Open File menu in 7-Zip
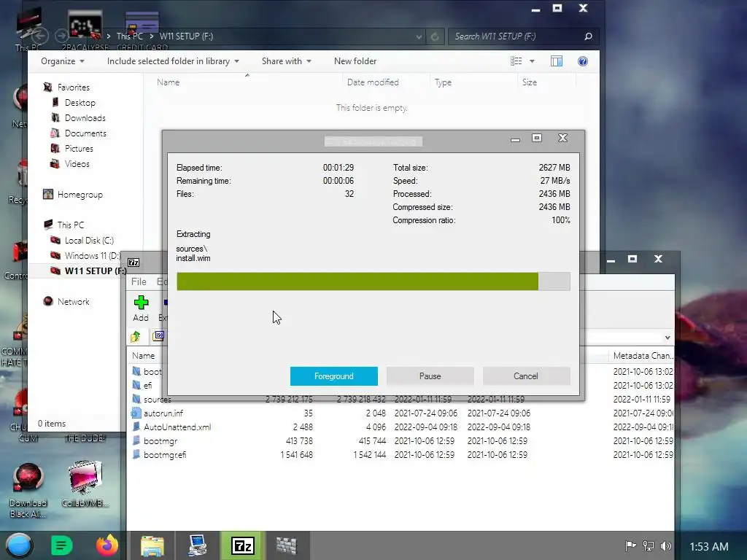Image resolution: width=747 pixels, height=560 pixels. point(139,281)
